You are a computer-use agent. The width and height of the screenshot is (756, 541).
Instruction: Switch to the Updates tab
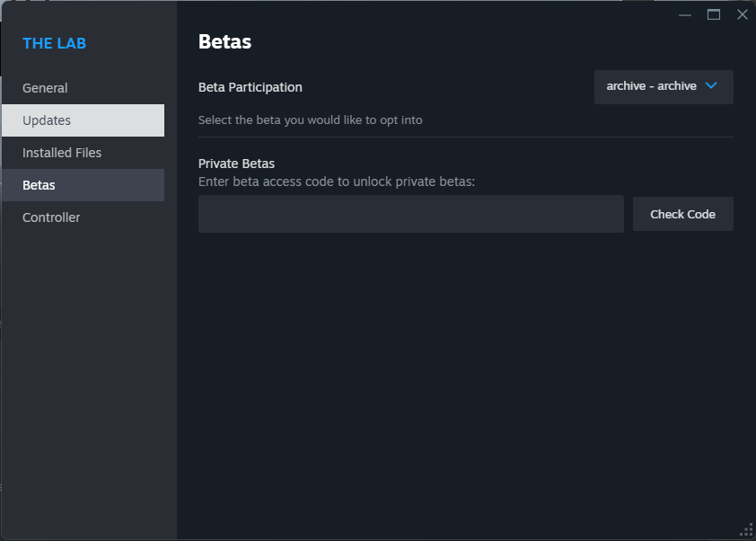(x=83, y=120)
